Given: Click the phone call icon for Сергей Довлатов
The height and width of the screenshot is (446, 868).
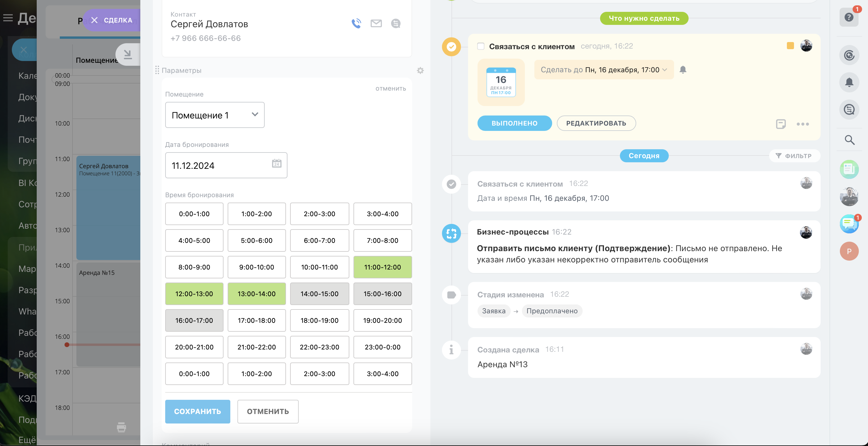Looking at the screenshot, I should coord(356,23).
